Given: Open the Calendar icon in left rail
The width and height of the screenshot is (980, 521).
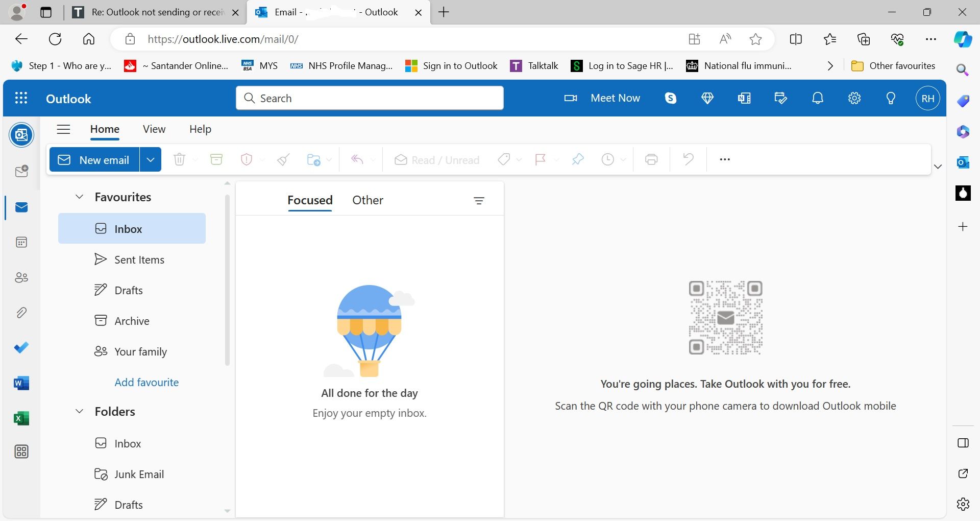Looking at the screenshot, I should pyautogui.click(x=21, y=243).
